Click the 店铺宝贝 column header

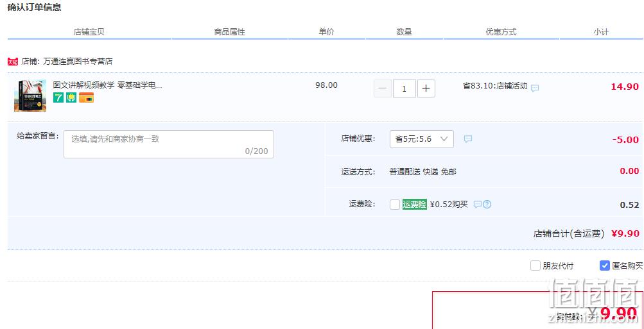89,32
